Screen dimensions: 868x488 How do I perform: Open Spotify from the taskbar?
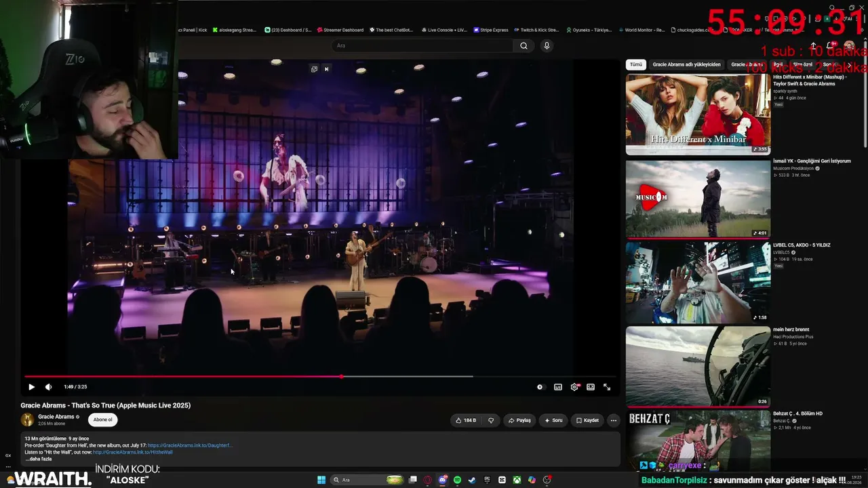click(x=457, y=480)
